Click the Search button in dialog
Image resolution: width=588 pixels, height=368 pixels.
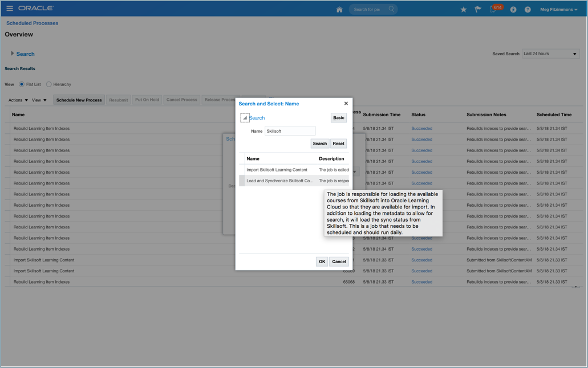tap(320, 144)
